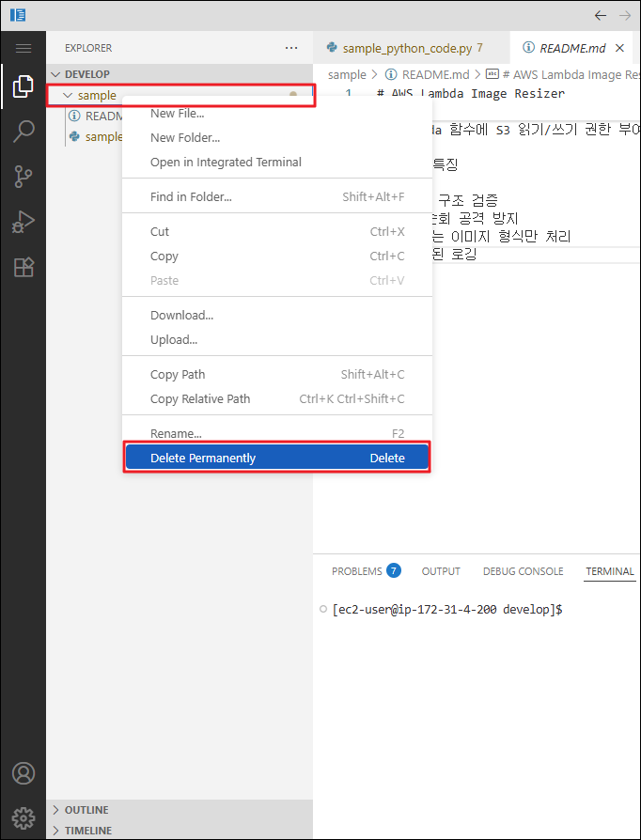Screen dimensions: 641x840
Task: Open the Accounts icon
Action: tap(23, 773)
